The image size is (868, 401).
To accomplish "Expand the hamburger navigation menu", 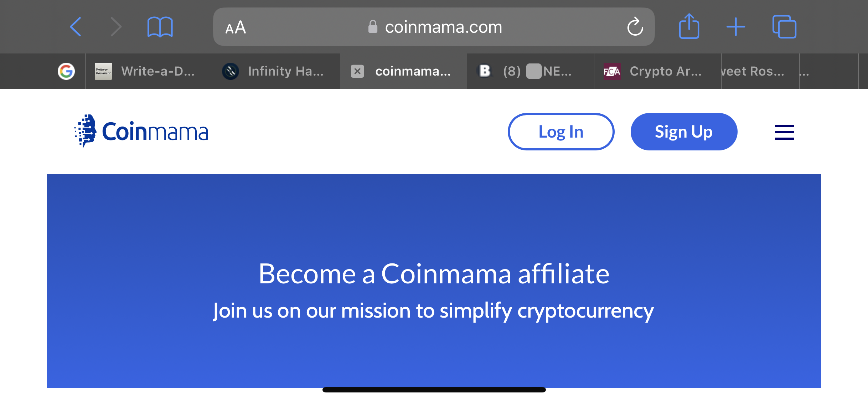I will [x=784, y=132].
